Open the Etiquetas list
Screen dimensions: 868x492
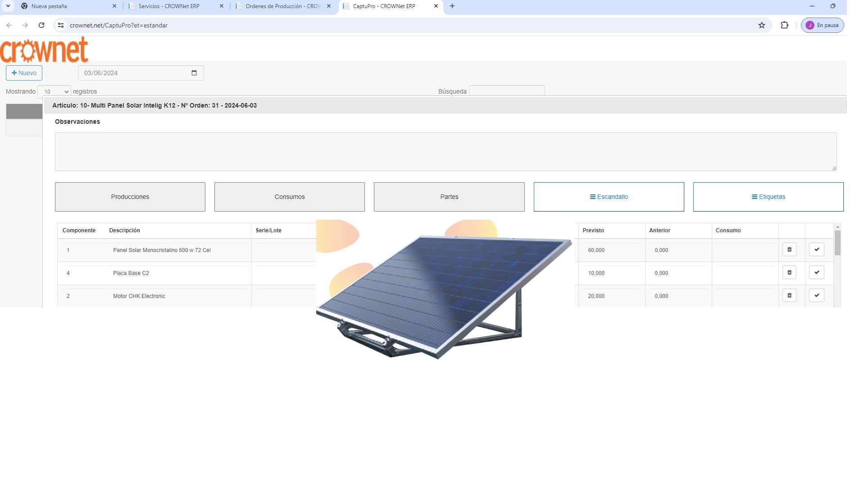[x=768, y=197]
